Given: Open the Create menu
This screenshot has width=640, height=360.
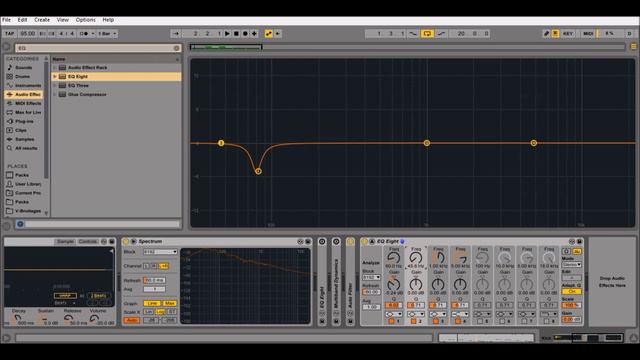Looking at the screenshot, I should point(42,20).
